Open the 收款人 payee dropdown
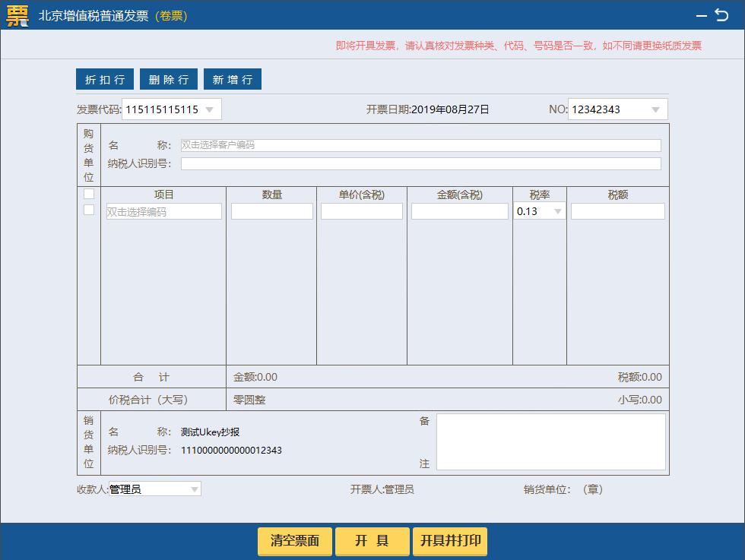Viewport: 745px width, 560px height. 194,489
